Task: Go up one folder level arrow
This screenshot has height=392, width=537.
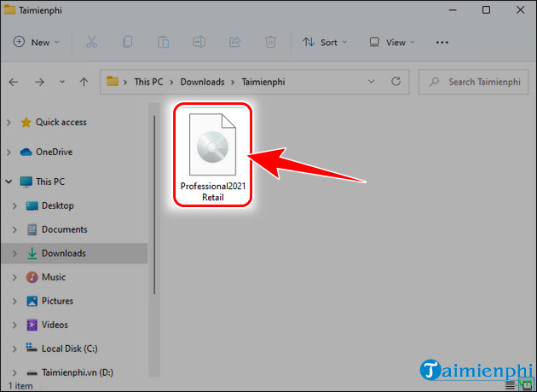Action: click(84, 82)
